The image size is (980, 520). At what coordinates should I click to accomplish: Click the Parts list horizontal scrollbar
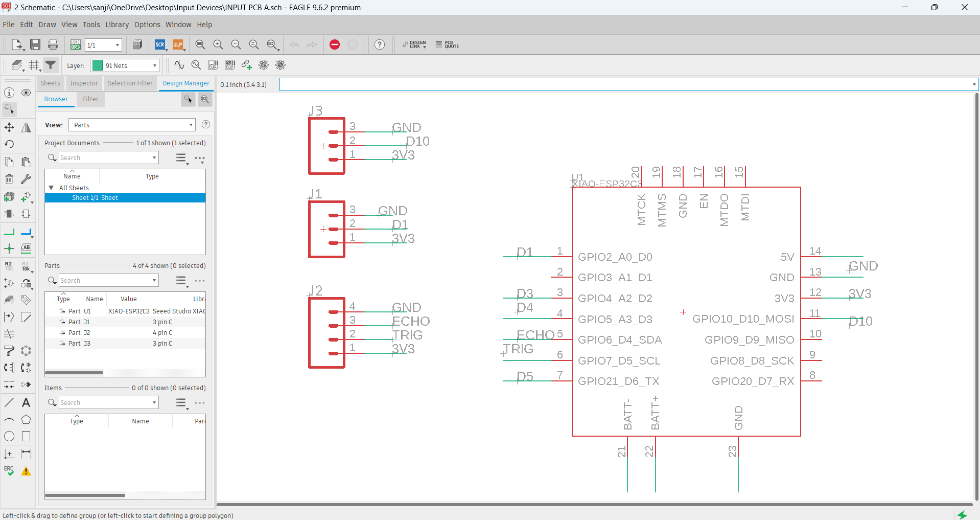74,373
